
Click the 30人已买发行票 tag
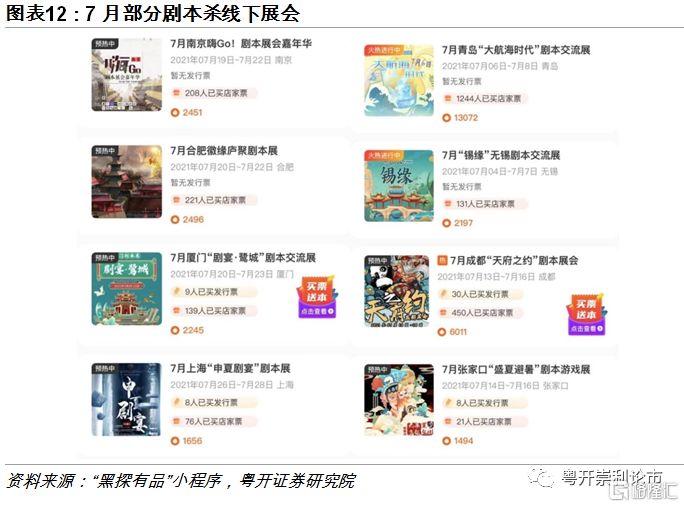481,294
